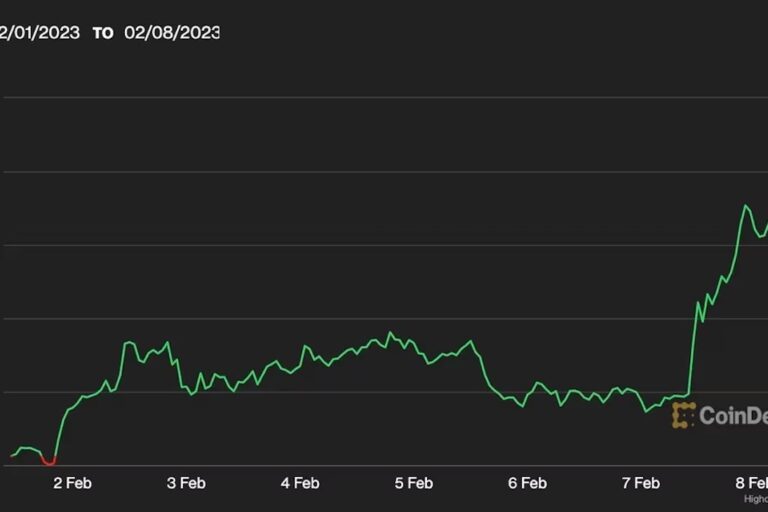
Task: Click the '7 Feb' axis label
Action: pos(641,483)
